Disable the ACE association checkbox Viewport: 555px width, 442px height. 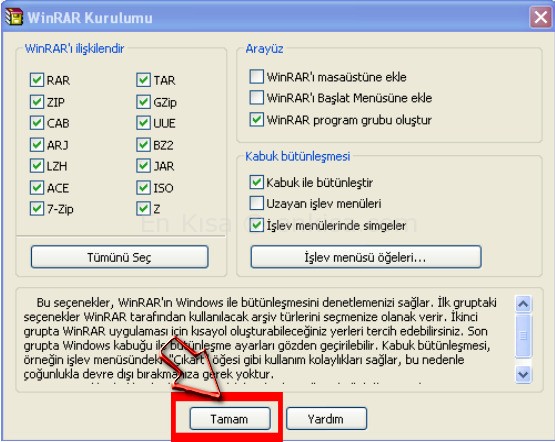[x=37, y=188]
